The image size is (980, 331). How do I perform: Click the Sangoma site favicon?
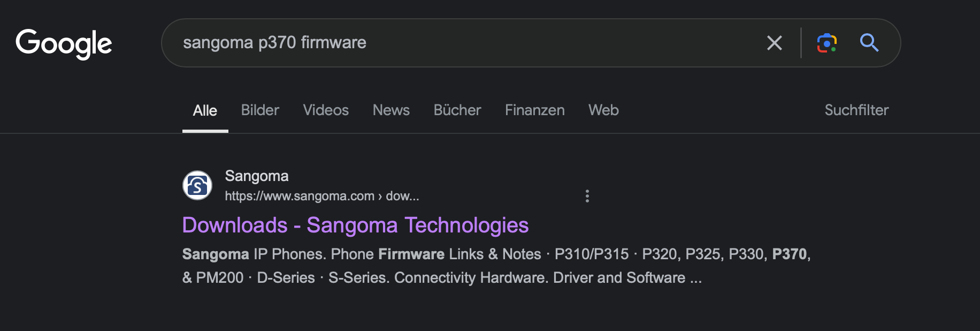coord(197,185)
